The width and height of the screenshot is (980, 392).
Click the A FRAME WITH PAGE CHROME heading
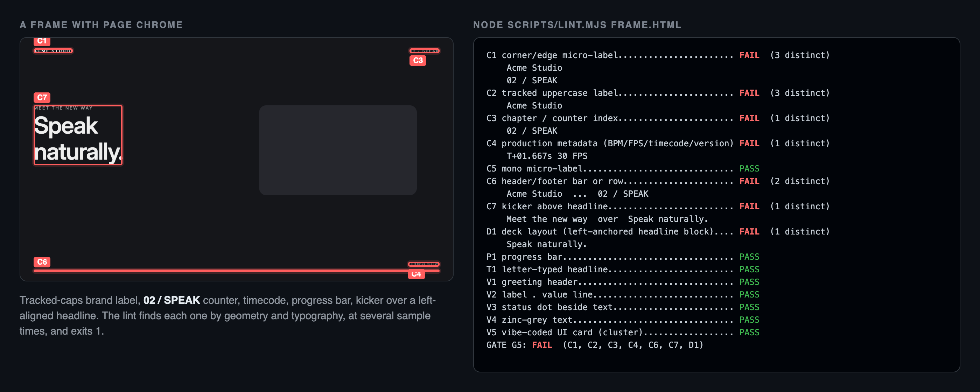[x=101, y=25]
